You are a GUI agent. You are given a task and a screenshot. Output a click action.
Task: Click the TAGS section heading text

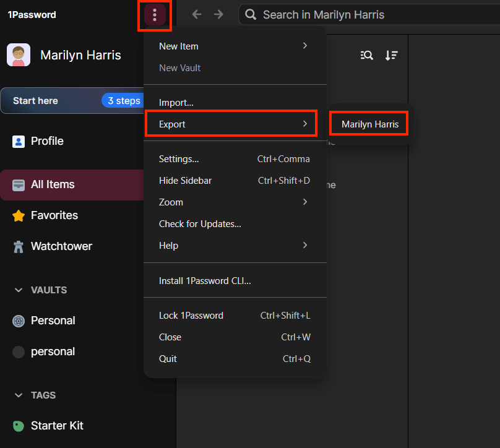[43, 395]
